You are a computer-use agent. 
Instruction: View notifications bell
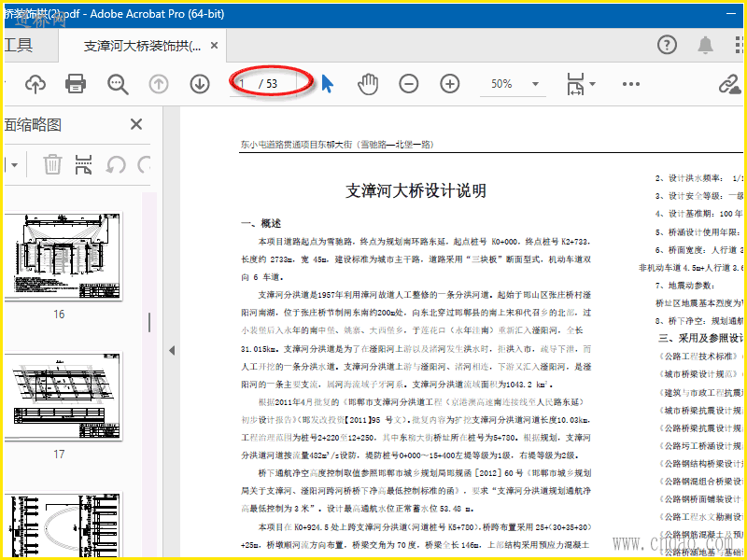pos(706,45)
